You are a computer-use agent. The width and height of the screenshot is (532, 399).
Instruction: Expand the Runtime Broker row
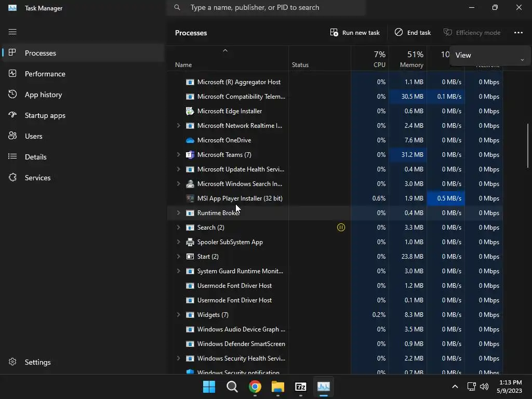click(179, 213)
